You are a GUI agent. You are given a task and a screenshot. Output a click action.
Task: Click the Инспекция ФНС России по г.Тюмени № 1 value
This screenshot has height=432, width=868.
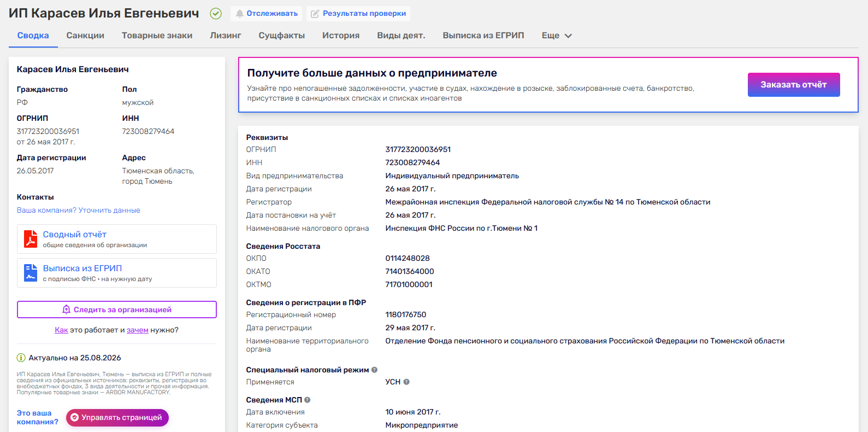pos(462,228)
